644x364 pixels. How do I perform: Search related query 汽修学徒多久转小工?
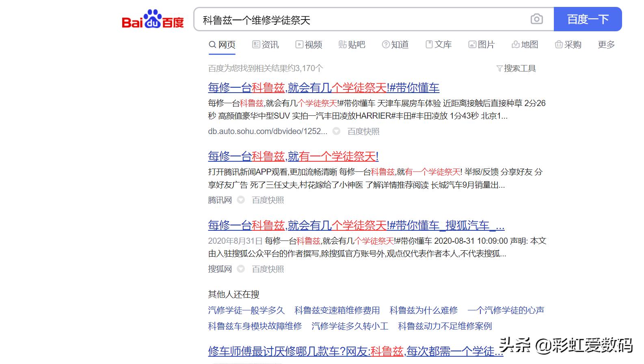click(350, 326)
